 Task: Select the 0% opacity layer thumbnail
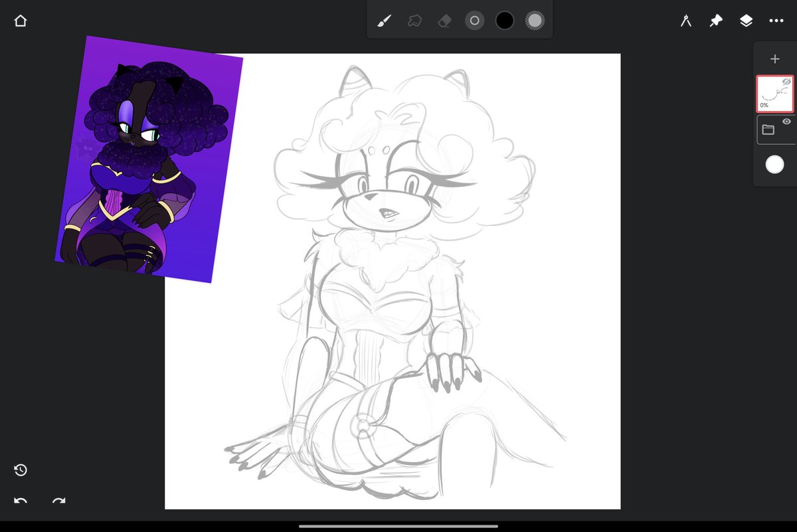(774, 94)
